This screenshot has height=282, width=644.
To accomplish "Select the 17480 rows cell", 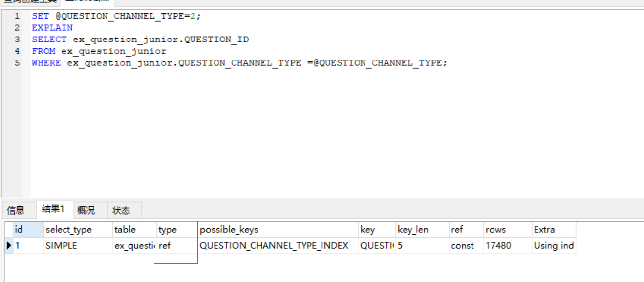I will point(507,245).
